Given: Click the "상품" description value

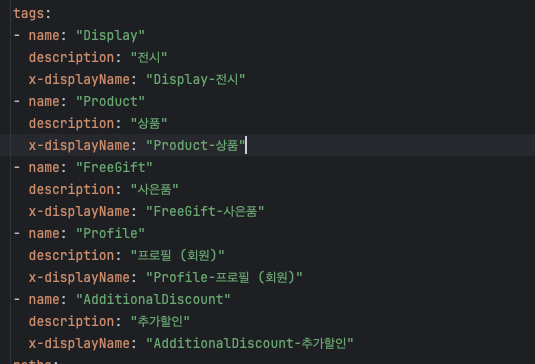Looking at the screenshot, I should click(149, 123).
